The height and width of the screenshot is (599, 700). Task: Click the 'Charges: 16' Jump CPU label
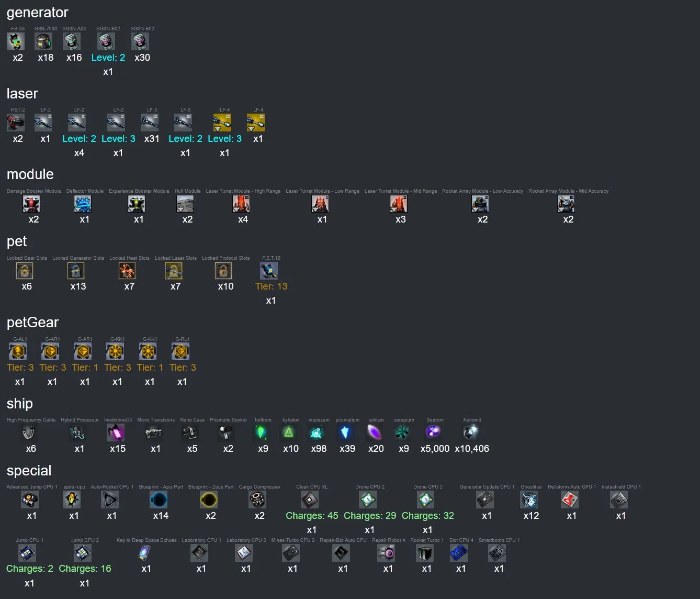click(85, 569)
